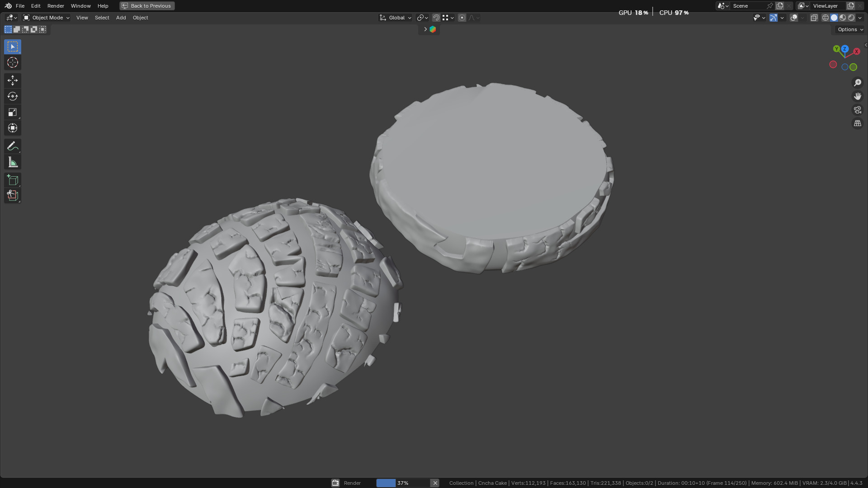The height and width of the screenshot is (488, 868).
Task: Choose the Move tool
Action: [x=12, y=80]
